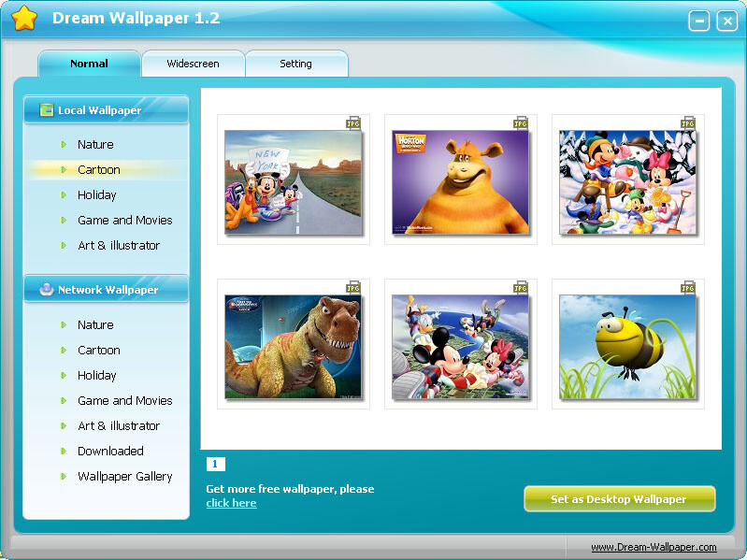
Task: Select Nature under Local Wallpaper
Action: 95,144
